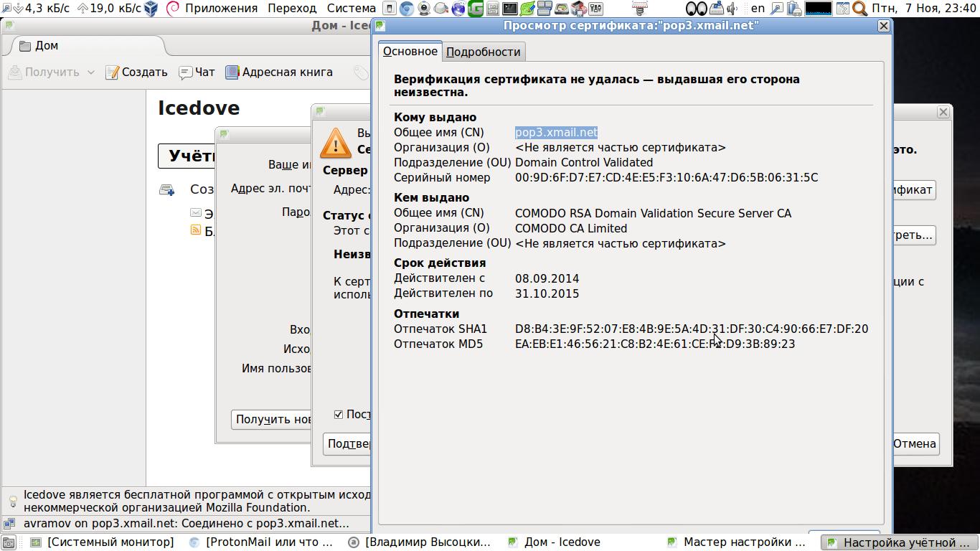Click Получить новый button in account wizard

[x=273, y=419]
